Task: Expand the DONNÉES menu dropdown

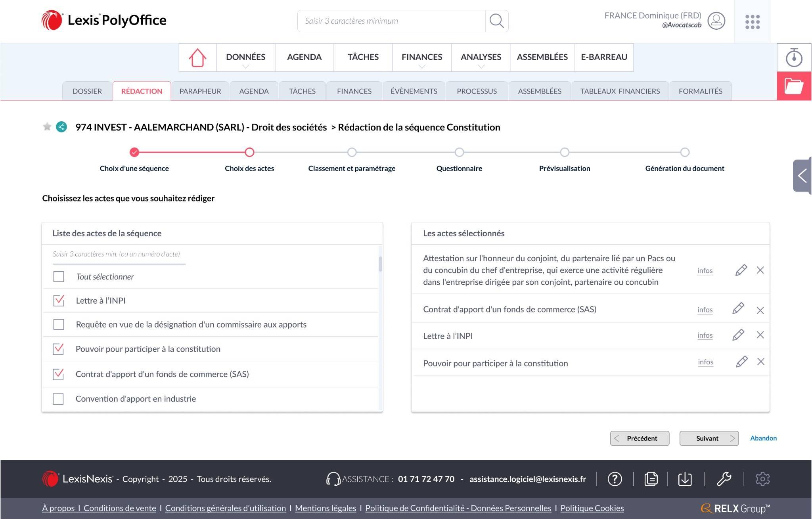Action: coord(245,58)
